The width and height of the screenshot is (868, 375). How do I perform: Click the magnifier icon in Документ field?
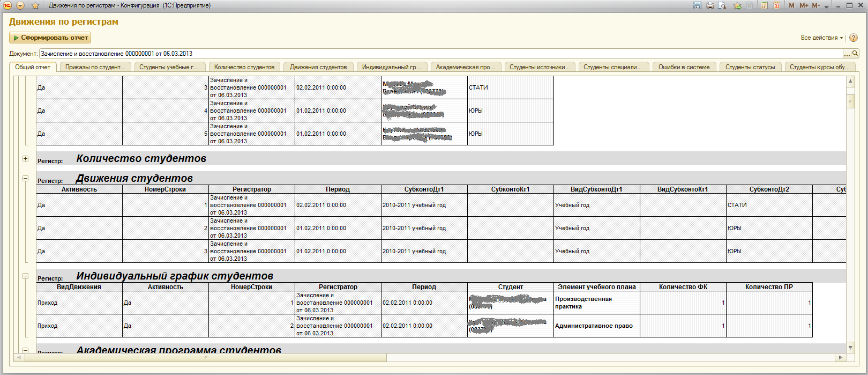click(855, 54)
